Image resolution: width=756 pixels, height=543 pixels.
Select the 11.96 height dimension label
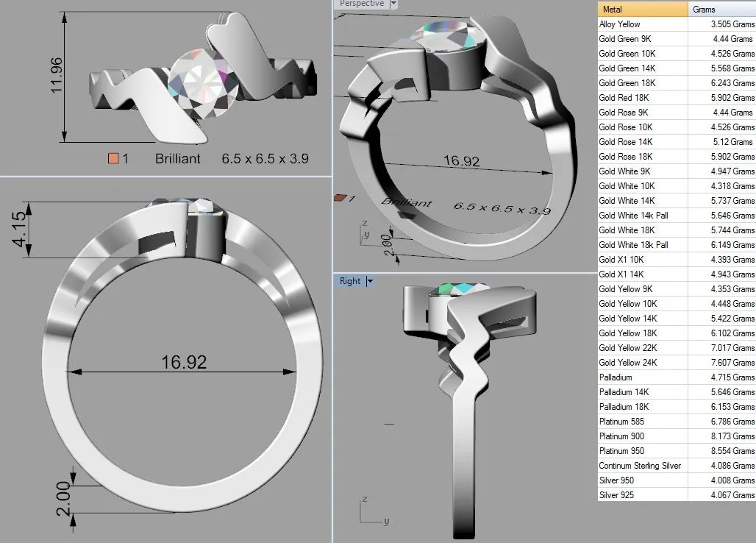(x=57, y=75)
